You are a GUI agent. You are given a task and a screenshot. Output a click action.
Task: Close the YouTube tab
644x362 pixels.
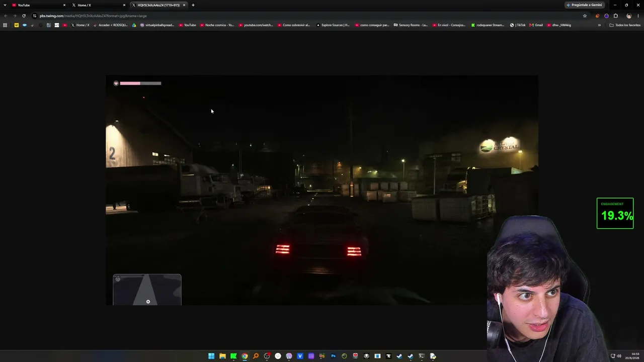(64, 5)
